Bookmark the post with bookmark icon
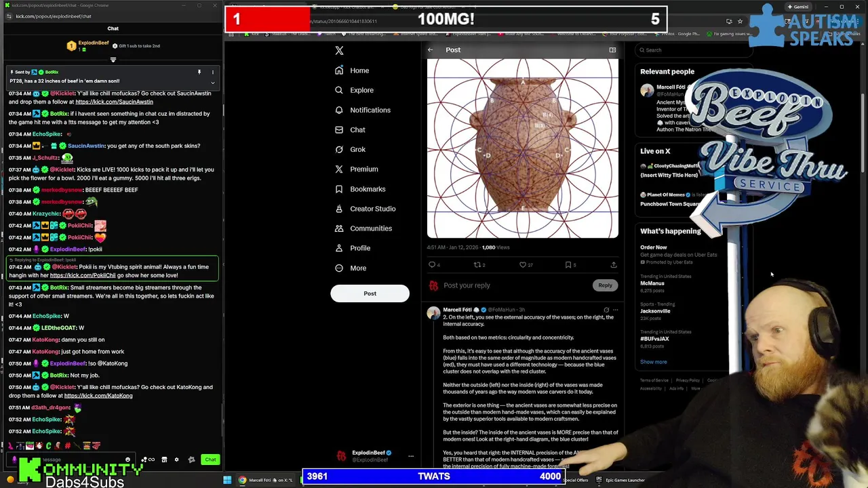Screen dimensions: 868x488 [x=568, y=265]
